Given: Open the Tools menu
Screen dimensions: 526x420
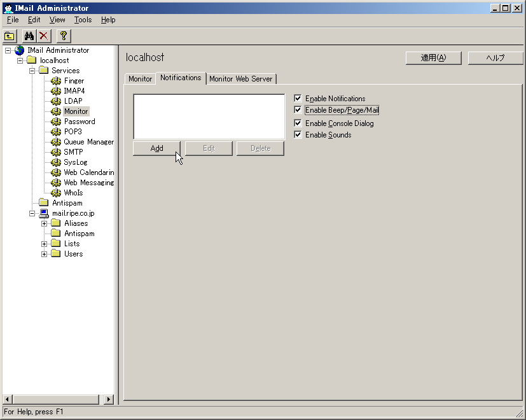Looking at the screenshot, I should (83, 20).
